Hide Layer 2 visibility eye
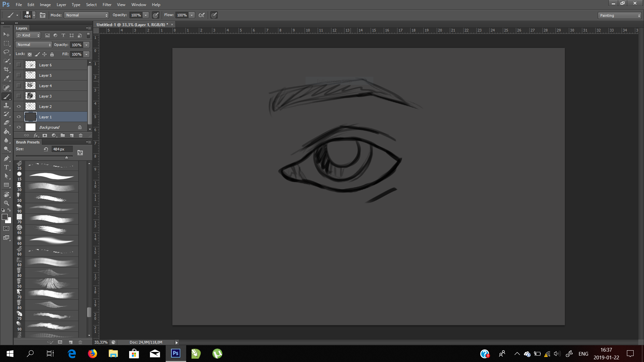Viewport: 644px width, 362px height. click(19, 107)
